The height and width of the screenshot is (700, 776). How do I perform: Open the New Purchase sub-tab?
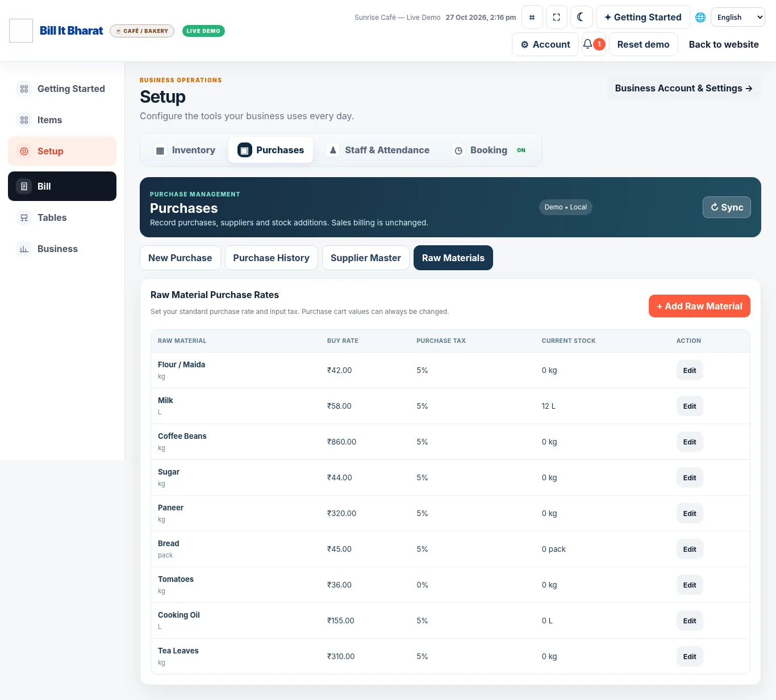coord(180,258)
